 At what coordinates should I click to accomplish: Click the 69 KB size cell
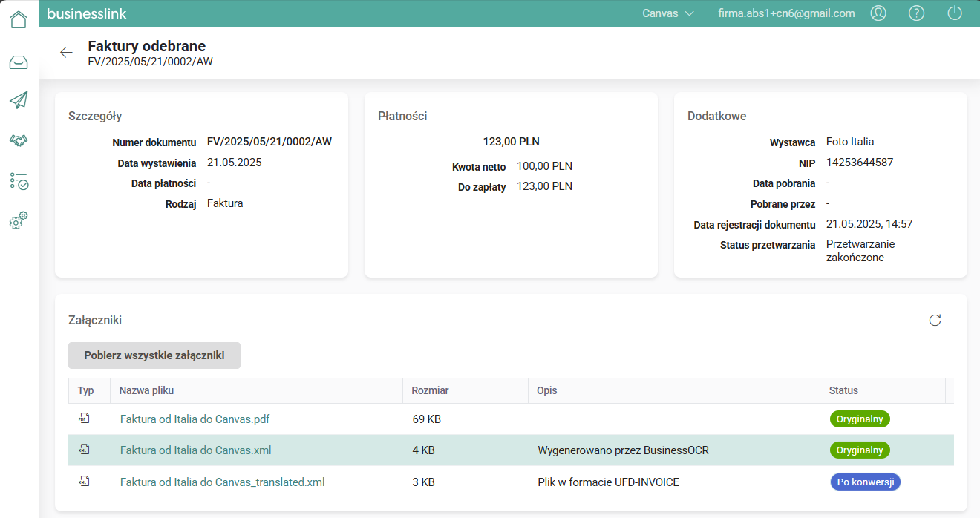click(427, 419)
